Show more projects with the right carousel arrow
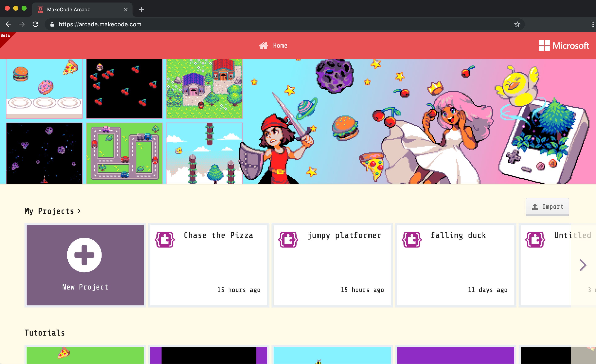 (583, 265)
